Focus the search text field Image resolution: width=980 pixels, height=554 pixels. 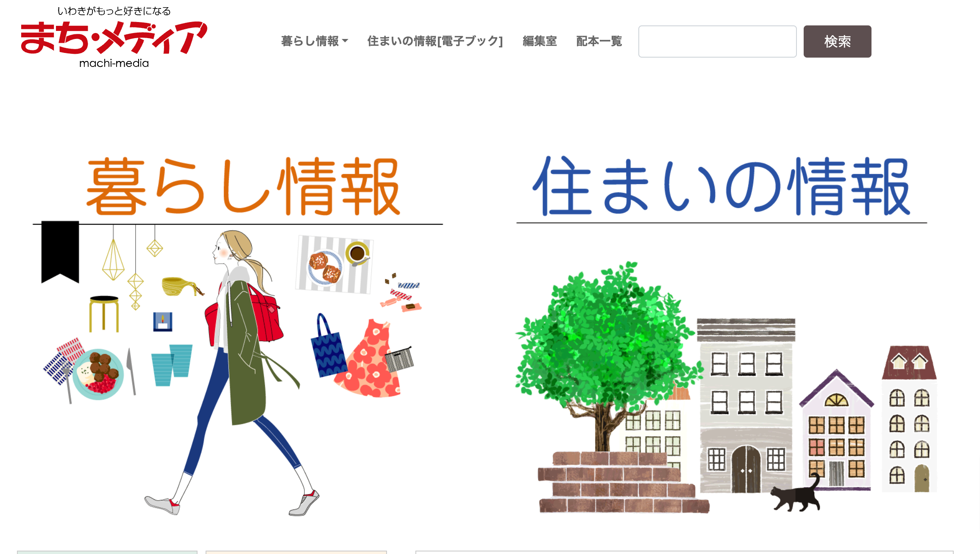pyautogui.click(x=717, y=42)
